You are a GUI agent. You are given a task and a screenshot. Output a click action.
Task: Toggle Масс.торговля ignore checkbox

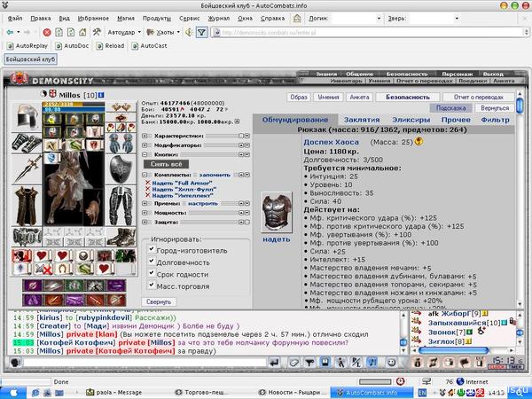152,285
